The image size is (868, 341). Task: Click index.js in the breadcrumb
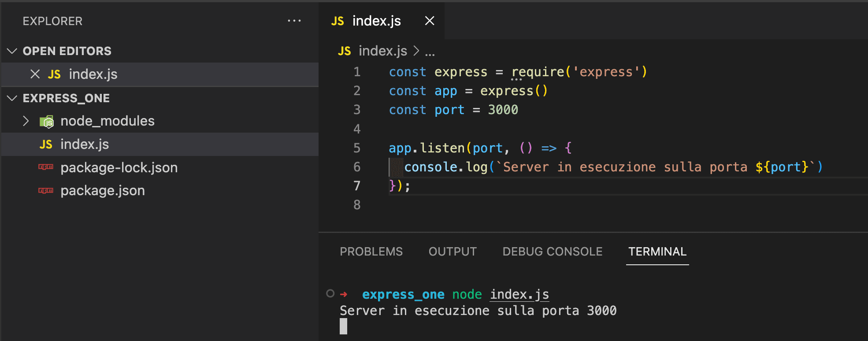pos(383,51)
